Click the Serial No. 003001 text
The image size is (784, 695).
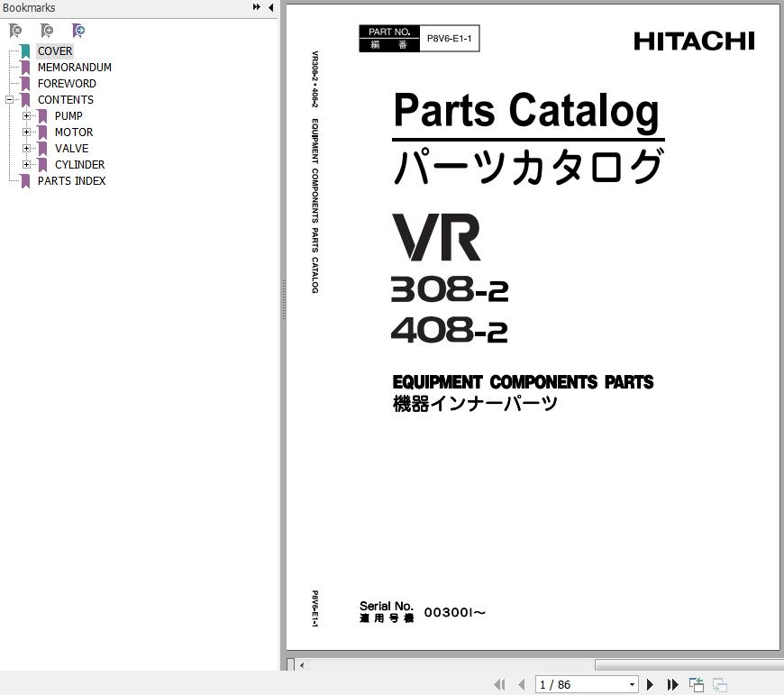pyautogui.click(x=423, y=612)
